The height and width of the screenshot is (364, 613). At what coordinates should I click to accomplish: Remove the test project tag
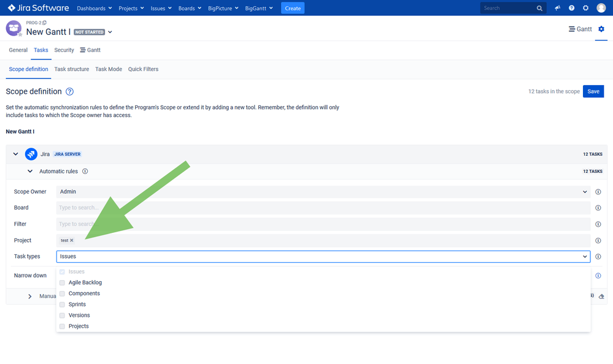[72, 241]
